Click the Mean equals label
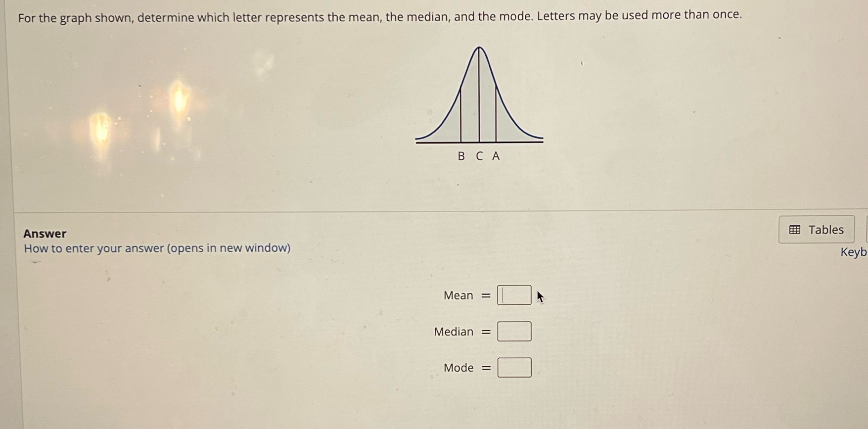The width and height of the screenshot is (868, 429). [x=465, y=295]
